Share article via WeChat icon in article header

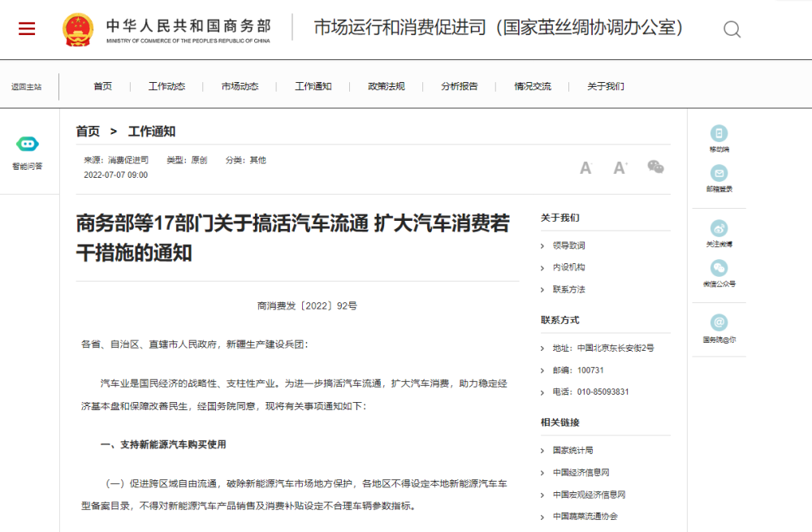pos(655,167)
